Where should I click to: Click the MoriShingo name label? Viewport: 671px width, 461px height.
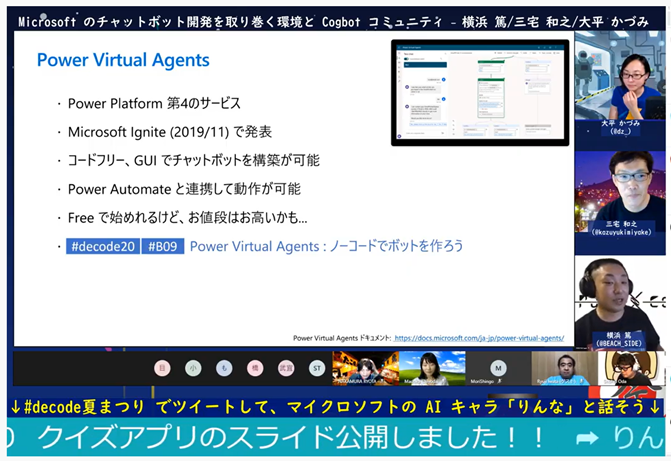point(482,381)
